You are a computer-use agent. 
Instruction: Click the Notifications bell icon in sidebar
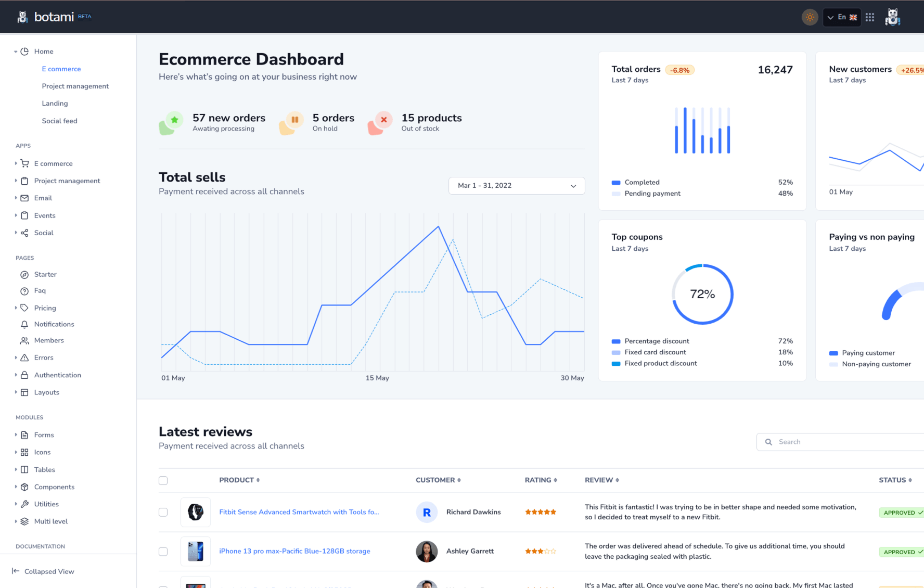point(24,325)
